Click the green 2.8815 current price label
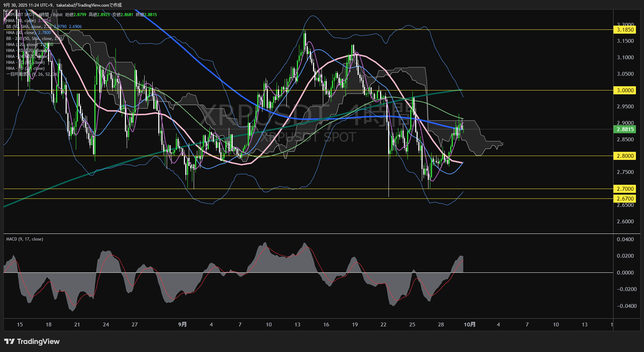This screenshot has width=644, height=352. pos(625,129)
